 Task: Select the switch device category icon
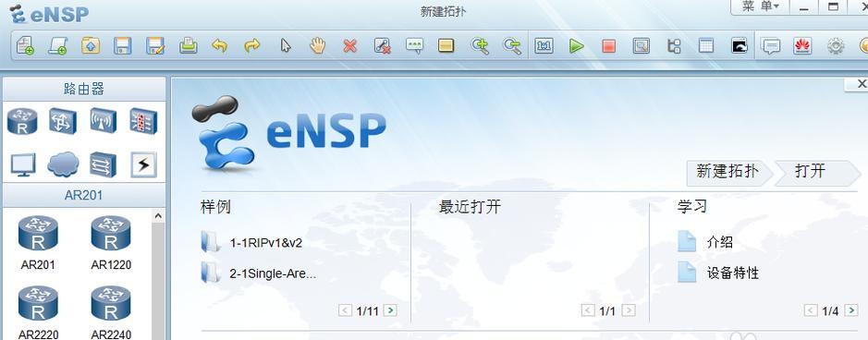pos(63,121)
